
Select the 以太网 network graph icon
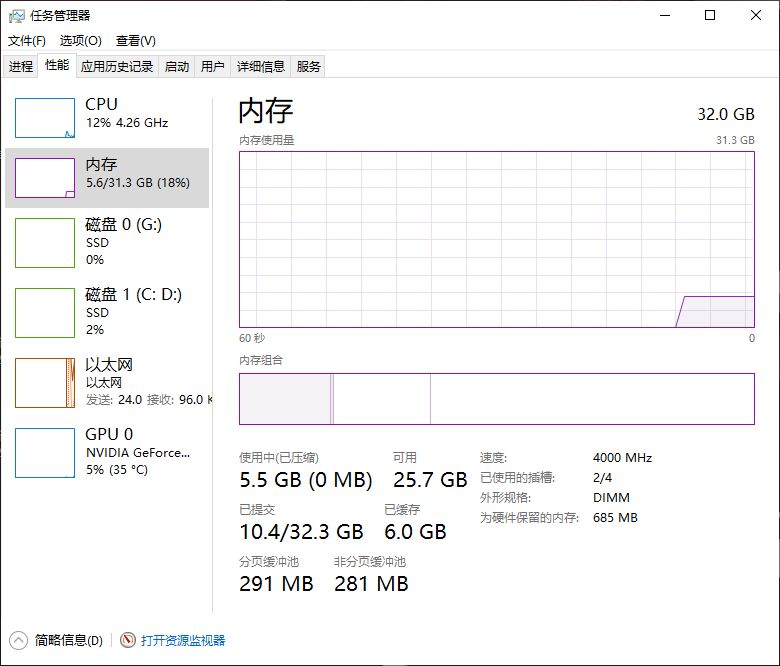pos(45,383)
